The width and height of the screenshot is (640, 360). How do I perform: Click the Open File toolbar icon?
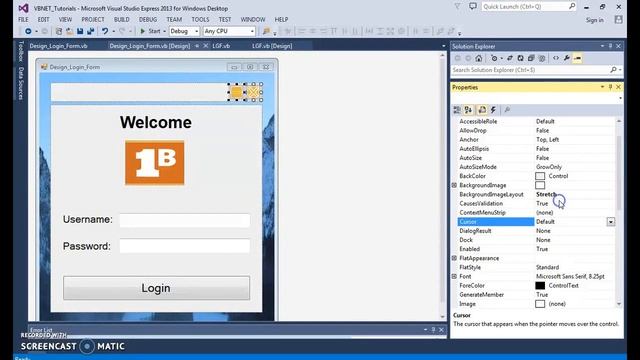(70, 31)
